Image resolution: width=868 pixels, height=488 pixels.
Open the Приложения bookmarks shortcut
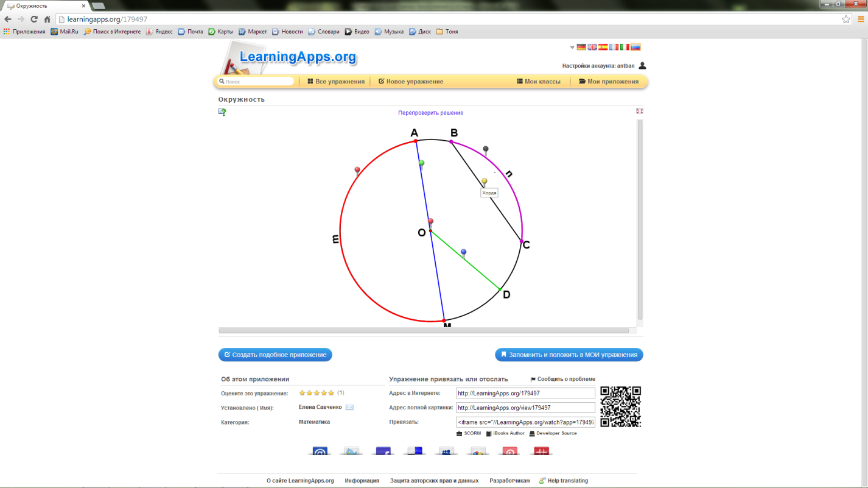[24, 32]
